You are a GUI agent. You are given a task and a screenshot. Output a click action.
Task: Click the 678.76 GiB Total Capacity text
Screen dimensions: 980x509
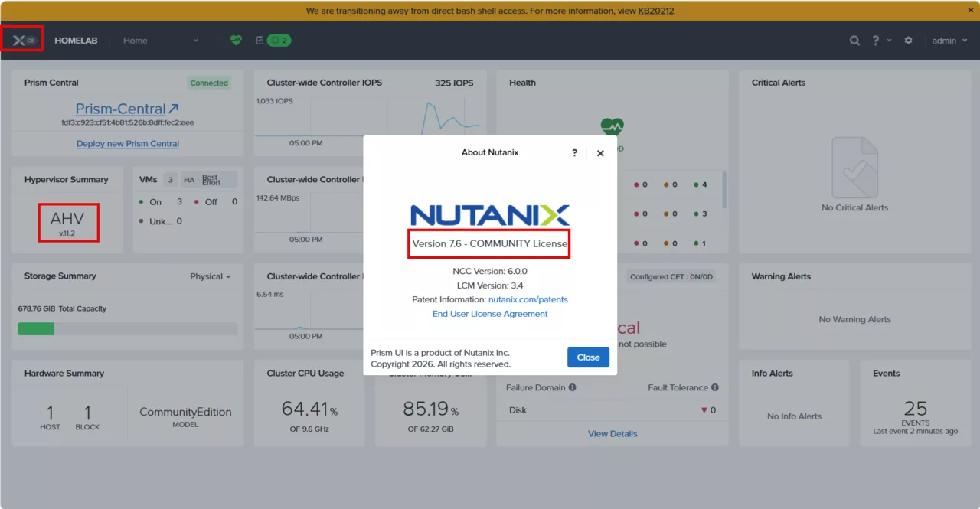(62, 308)
